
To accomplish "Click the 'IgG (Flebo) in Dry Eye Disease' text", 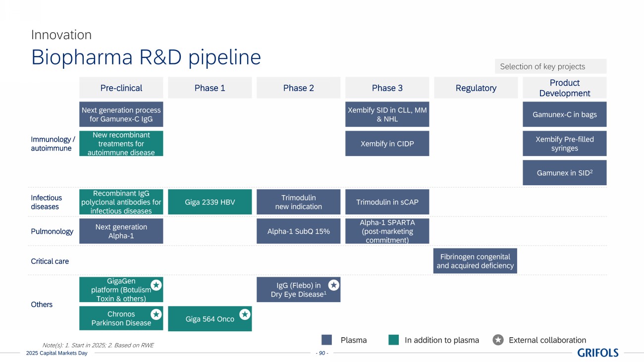I will (298, 290).
